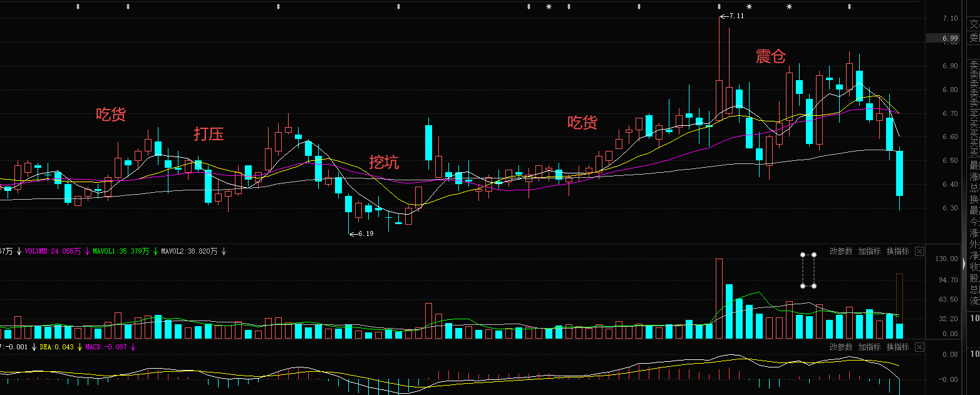Close the volume indicator panel with its X
Viewport: 980px width, 395px height.
919,251
